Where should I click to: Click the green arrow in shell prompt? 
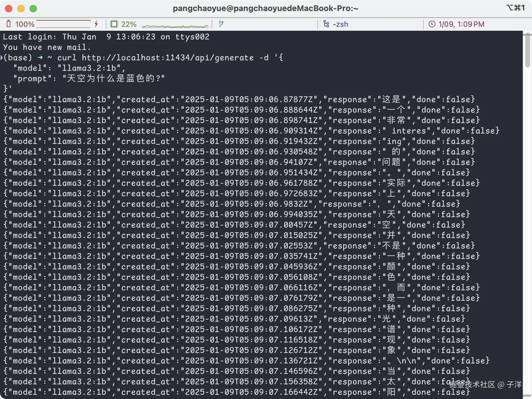40,57
